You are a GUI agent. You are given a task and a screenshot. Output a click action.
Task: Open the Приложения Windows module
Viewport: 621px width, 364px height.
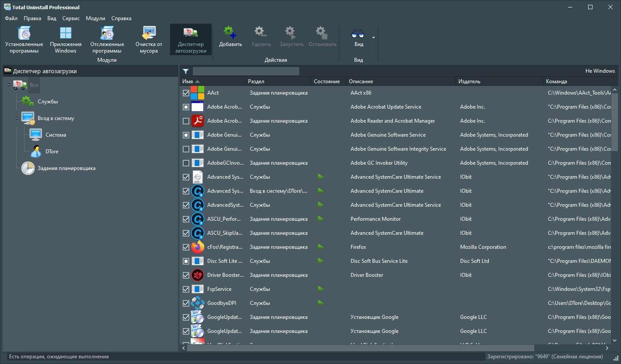66,40
